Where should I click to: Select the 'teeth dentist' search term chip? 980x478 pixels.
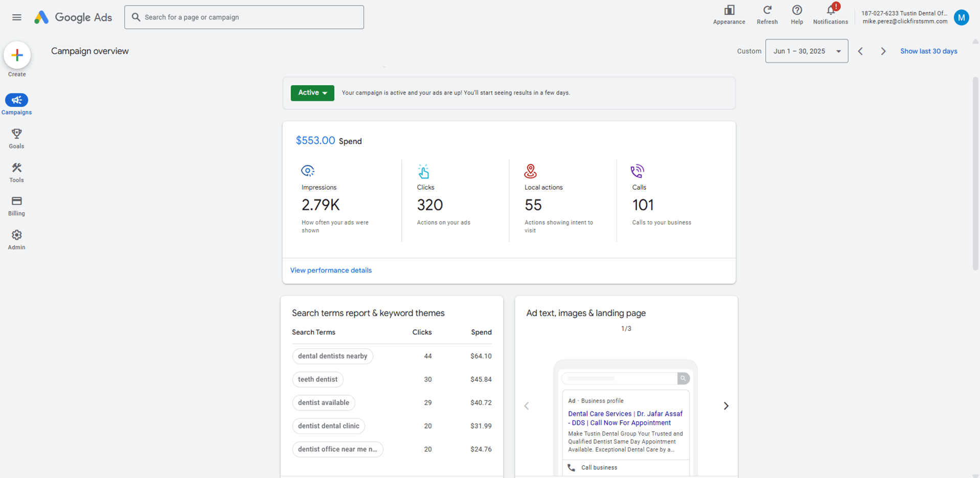click(x=317, y=379)
